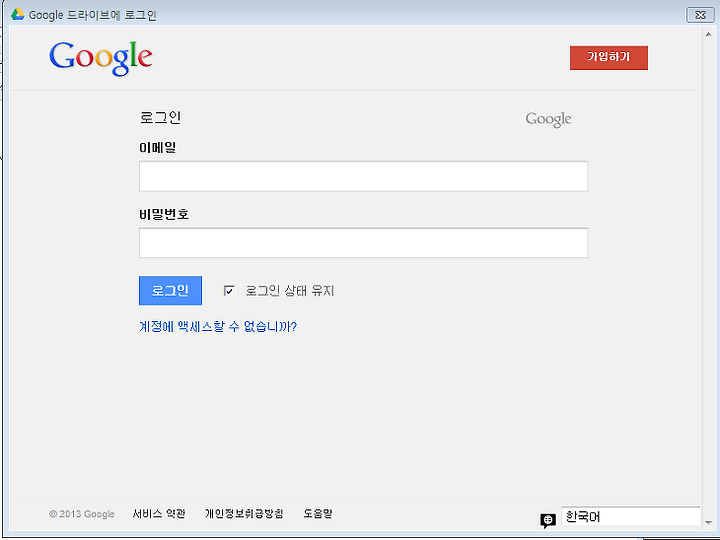Click the 로그인 상태 유지 label text
Viewport: 720px width, 540px height.
(290, 291)
